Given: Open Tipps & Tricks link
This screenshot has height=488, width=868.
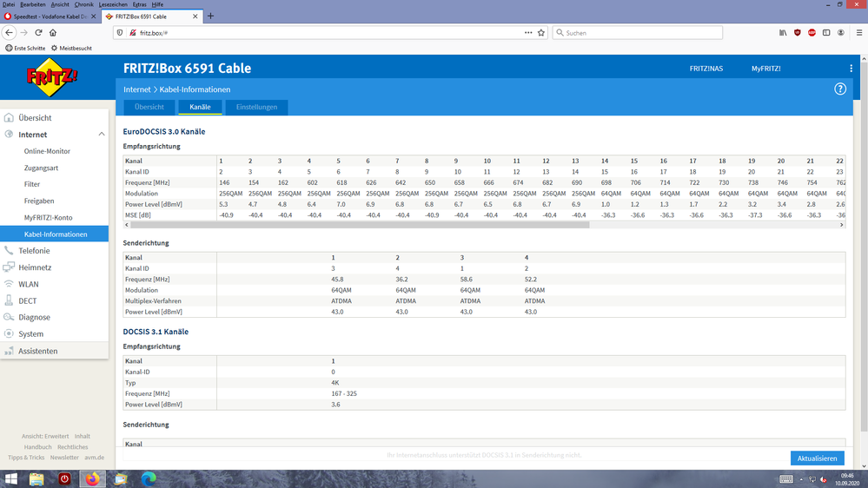Looking at the screenshot, I should [26, 458].
